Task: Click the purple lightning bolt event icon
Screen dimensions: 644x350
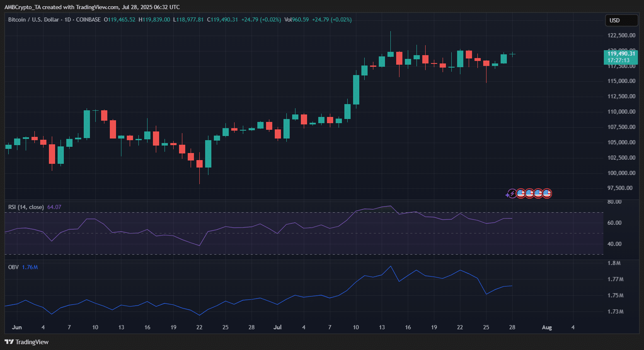Action: tap(513, 193)
